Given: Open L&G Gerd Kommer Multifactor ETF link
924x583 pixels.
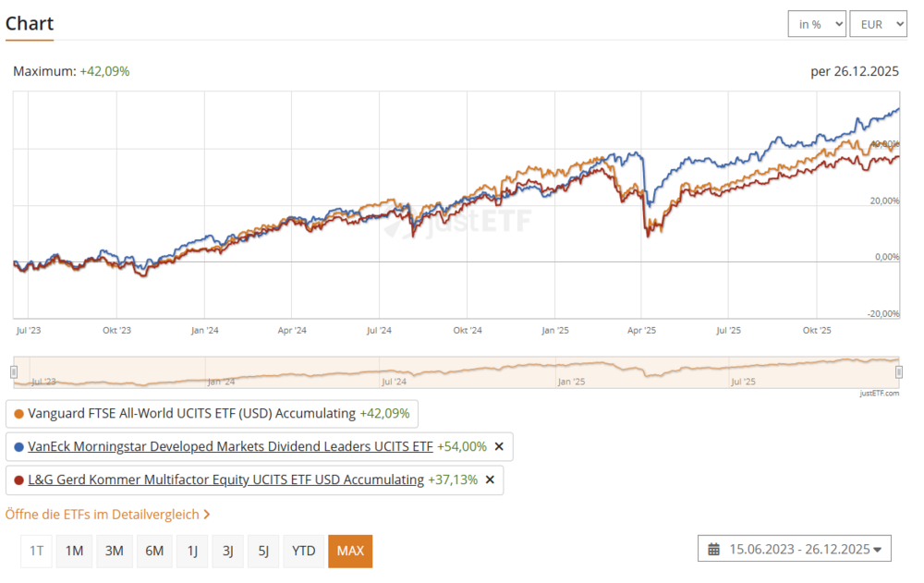Looking at the screenshot, I should 225,480.
